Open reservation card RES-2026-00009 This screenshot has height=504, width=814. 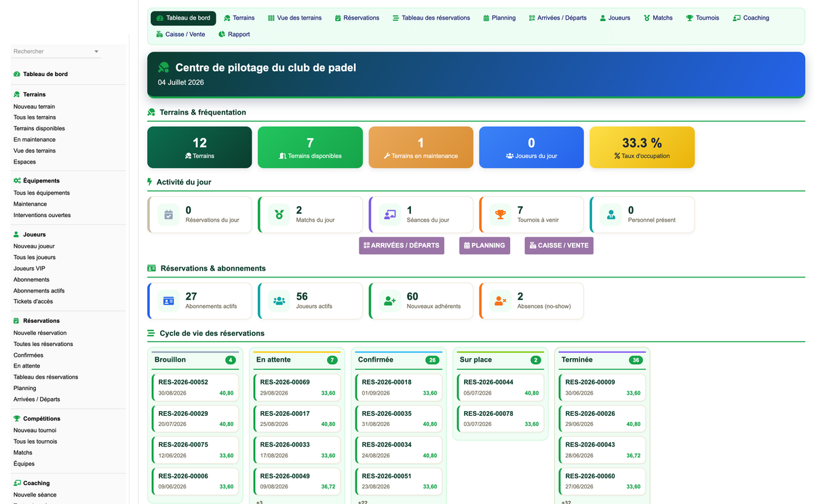(x=602, y=387)
